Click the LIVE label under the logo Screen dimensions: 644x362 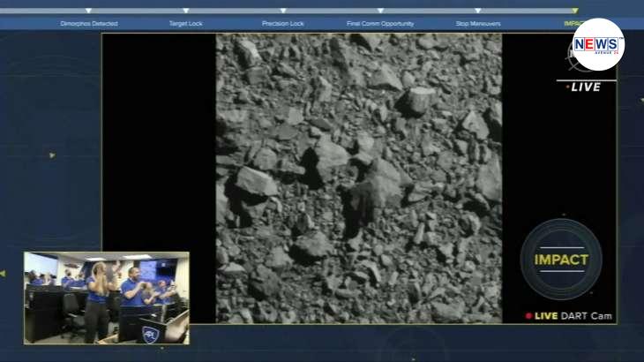pos(585,87)
